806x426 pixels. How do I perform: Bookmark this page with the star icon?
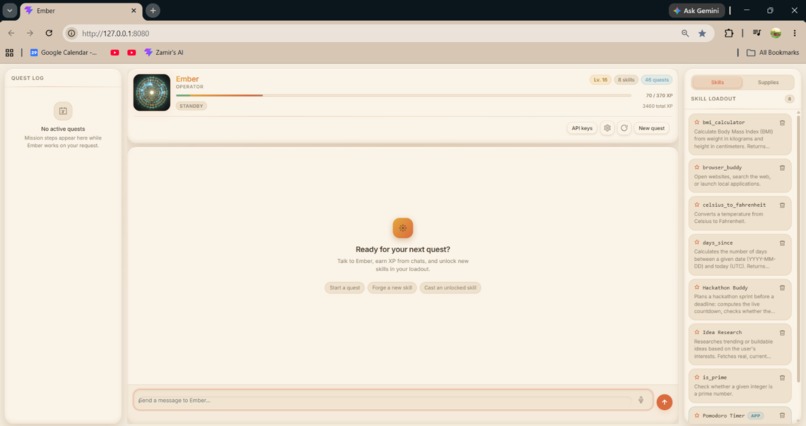pyautogui.click(x=702, y=33)
